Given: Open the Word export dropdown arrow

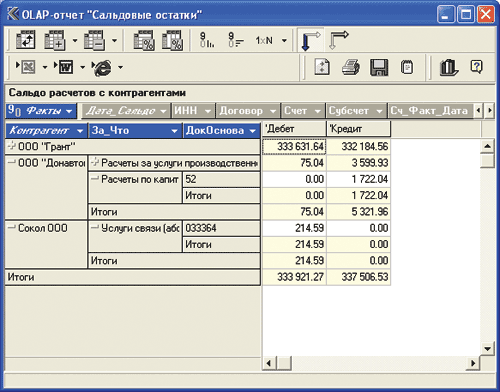Looking at the screenshot, I should click(x=82, y=68).
